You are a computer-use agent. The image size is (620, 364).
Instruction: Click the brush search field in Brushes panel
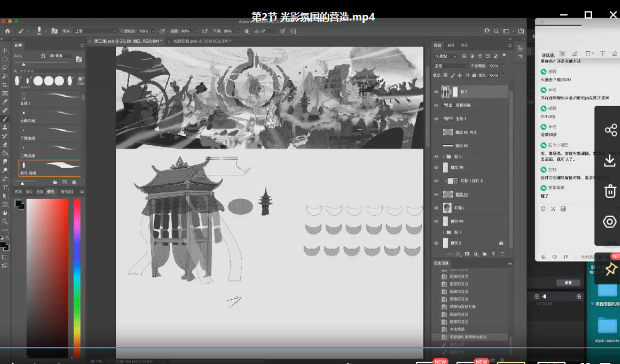pyautogui.click(x=49, y=71)
